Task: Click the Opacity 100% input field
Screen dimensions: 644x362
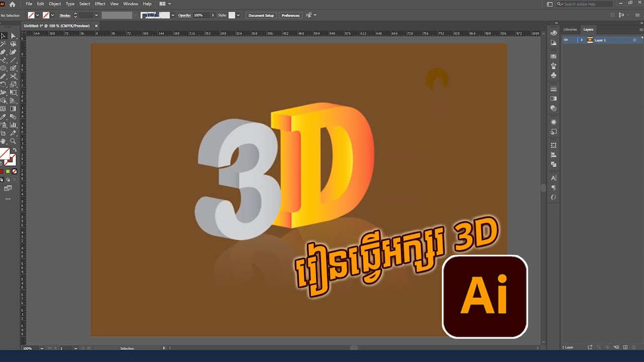Action: (201, 15)
